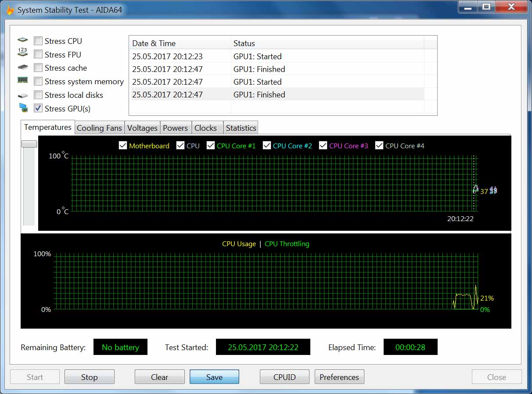532x394 pixels.
Task: Open the Statistics tab
Action: [241, 128]
